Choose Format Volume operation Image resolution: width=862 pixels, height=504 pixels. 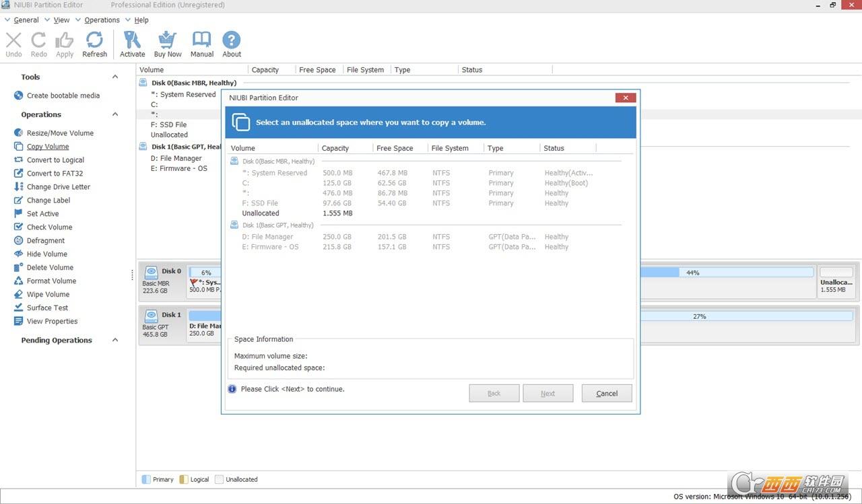(x=51, y=281)
